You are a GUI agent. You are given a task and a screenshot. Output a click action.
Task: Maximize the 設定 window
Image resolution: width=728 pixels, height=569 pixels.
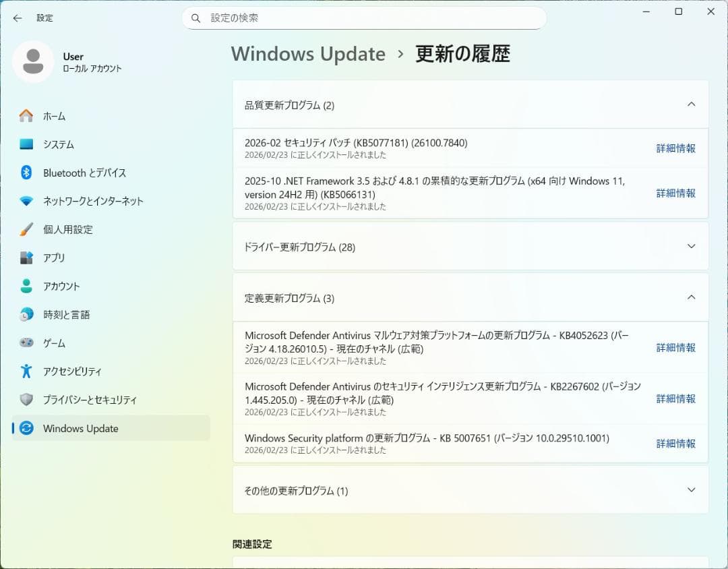click(x=678, y=11)
